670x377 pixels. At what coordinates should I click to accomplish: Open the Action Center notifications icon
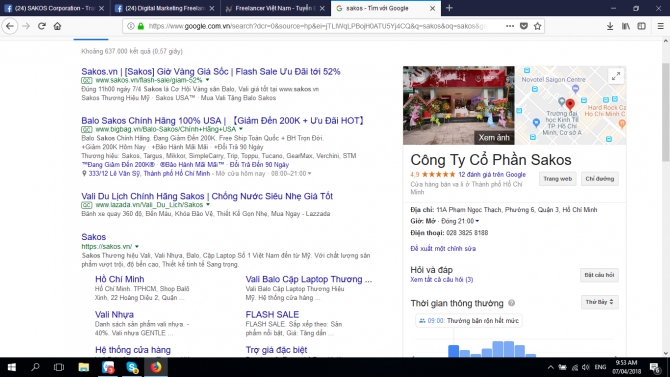click(x=655, y=367)
